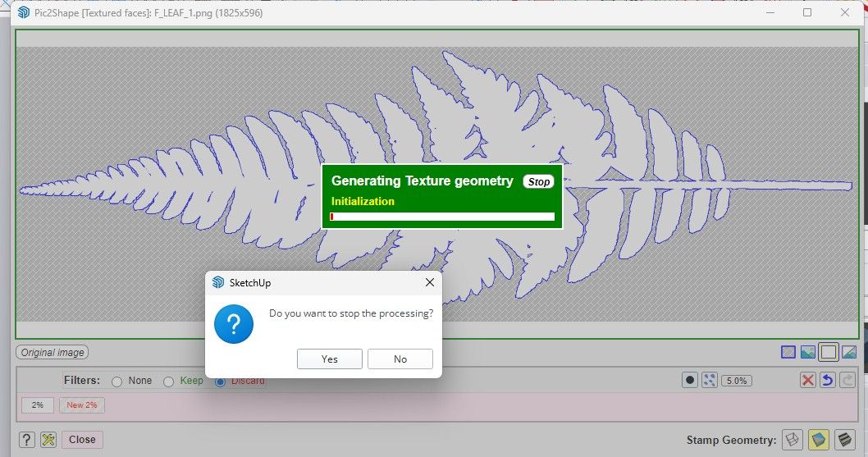Click Yes to stop the processing
Viewport: 868px width, 457px height.
tap(329, 359)
